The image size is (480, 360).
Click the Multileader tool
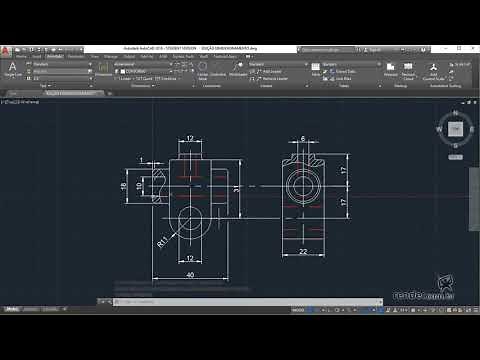[x=238, y=69]
